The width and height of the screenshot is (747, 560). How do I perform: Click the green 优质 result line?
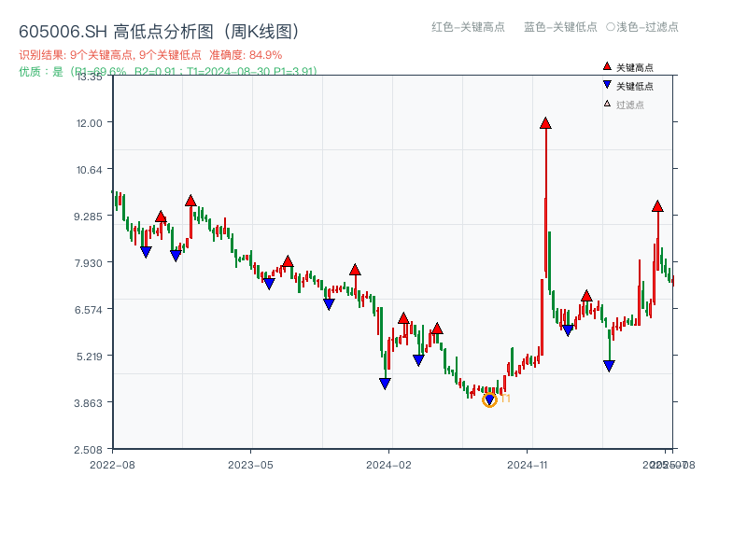pos(168,71)
